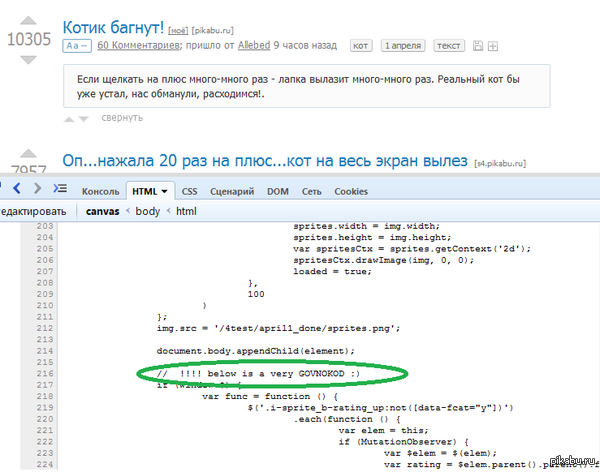The height and width of the screenshot is (472, 600).
Task: Open the HTML tab dropdown arrow
Action: click(165, 190)
